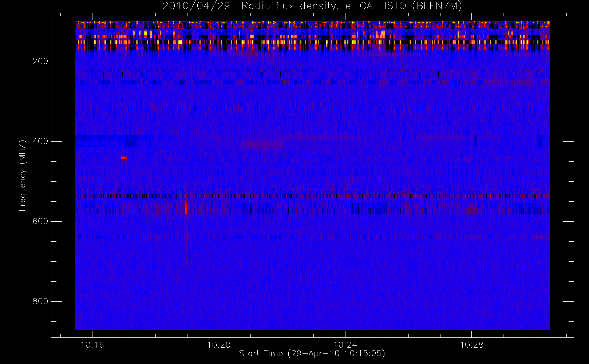Click the 200 frequency tick label
The height and width of the screenshot is (364, 589).
click(40, 61)
